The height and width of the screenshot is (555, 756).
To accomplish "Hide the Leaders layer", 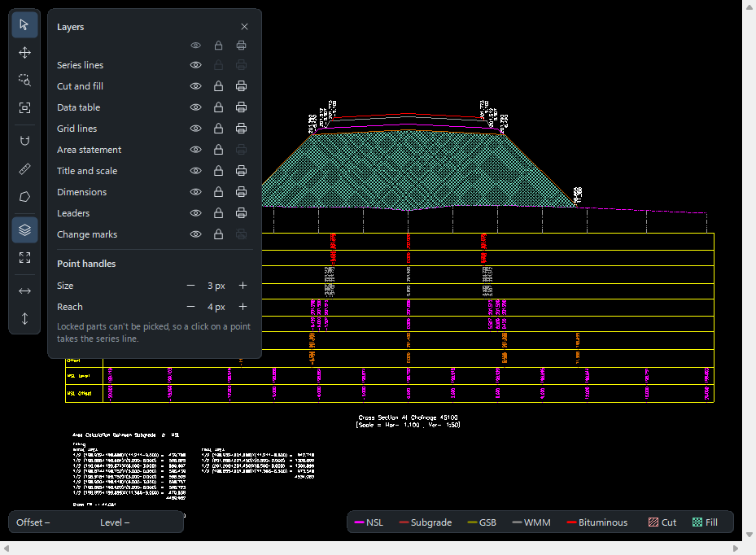I will 195,213.
